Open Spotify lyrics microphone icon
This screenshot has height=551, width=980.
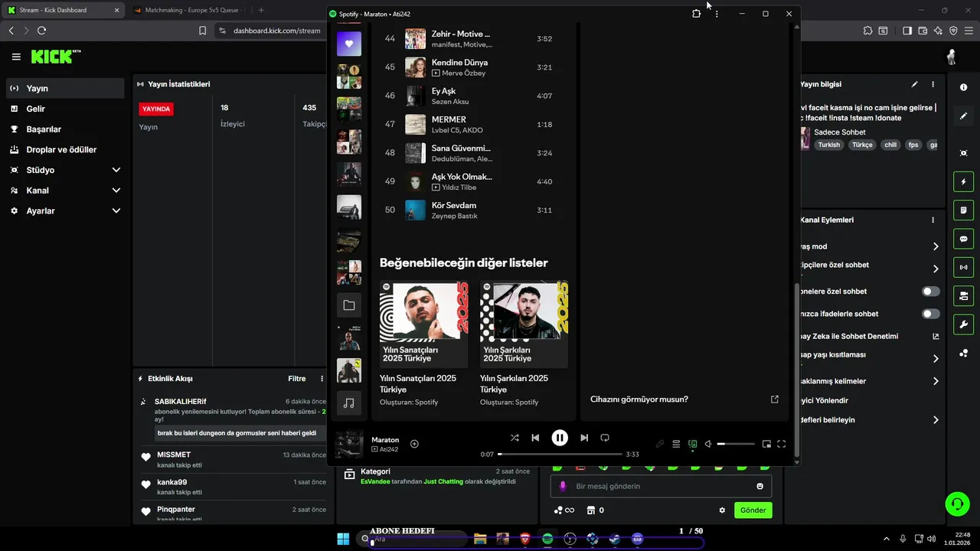click(660, 444)
